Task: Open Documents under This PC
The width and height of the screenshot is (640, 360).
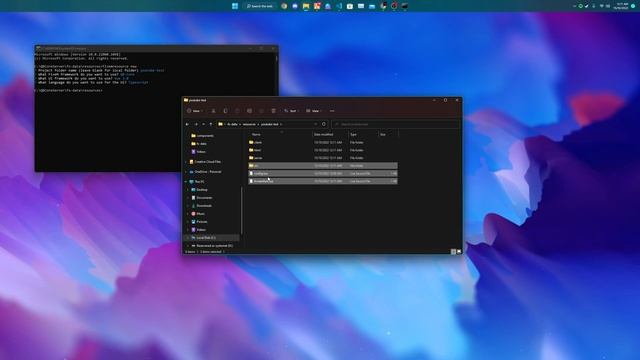Action: [202, 198]
